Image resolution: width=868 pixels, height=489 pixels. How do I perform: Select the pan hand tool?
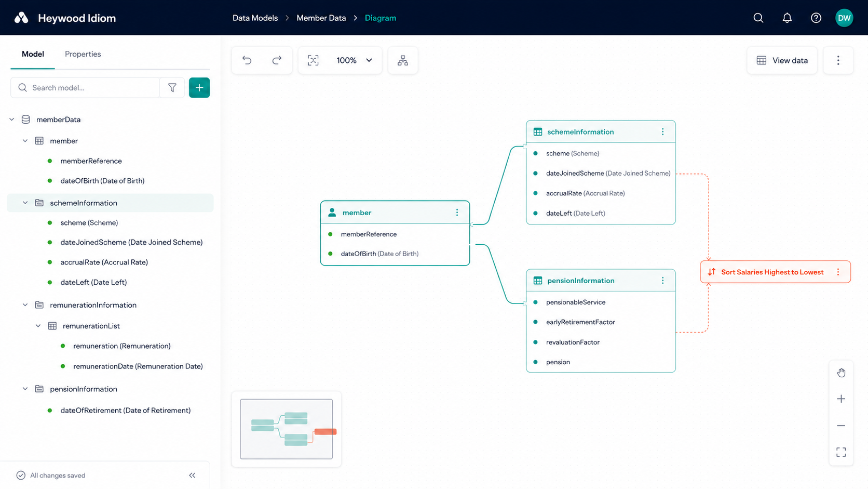click(841, 373)
